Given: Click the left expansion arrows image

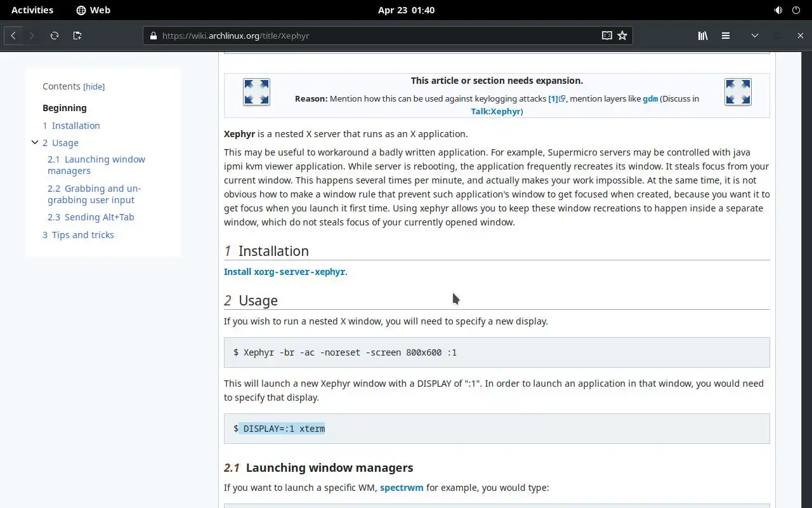Looking at the screenshot, I should point(257,92).
